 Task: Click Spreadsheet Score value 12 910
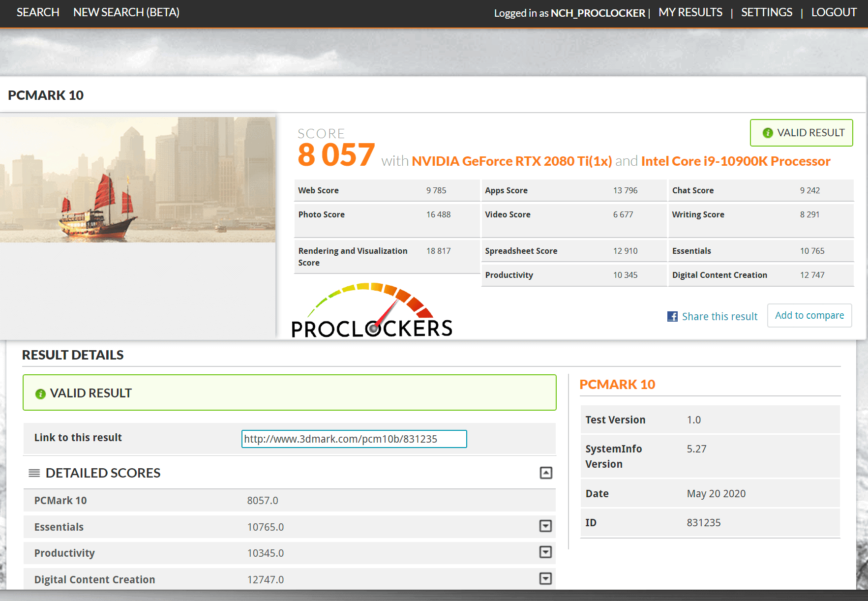coord(625,251)
